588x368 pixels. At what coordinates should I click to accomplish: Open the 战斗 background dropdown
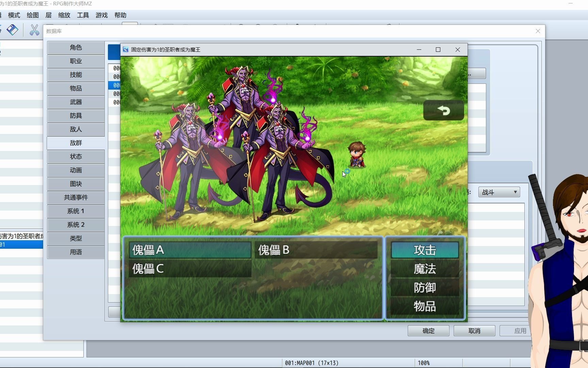(x=499, y=192)
